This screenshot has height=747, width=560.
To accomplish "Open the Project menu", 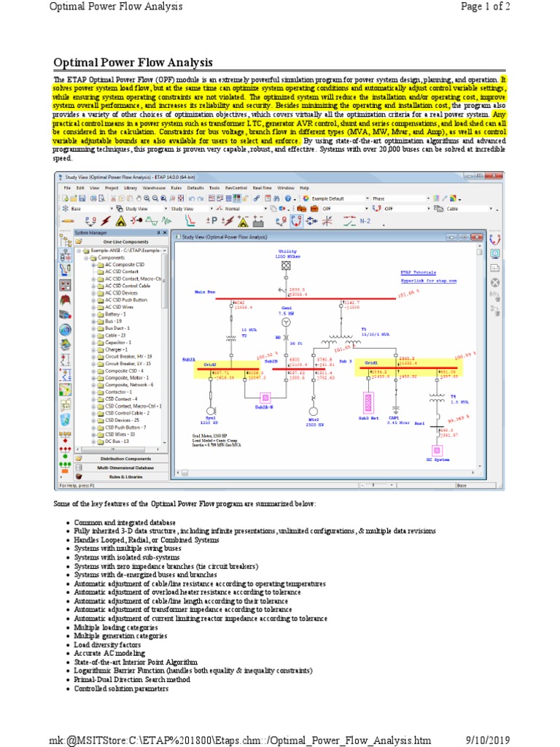I will tap(112, 188).
